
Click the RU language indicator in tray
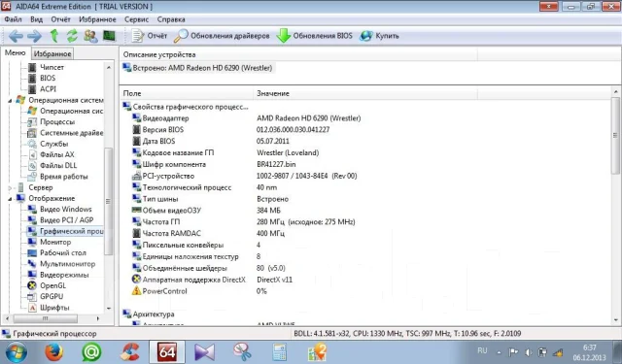482,351
